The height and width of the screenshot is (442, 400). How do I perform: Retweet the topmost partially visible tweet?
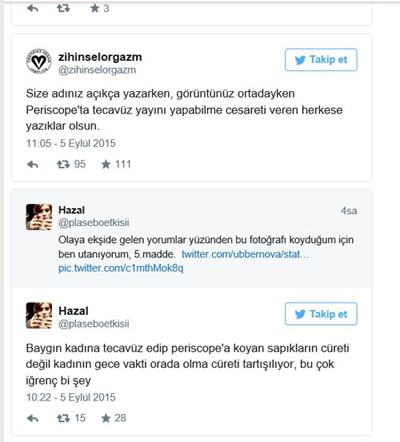(63, 8)
